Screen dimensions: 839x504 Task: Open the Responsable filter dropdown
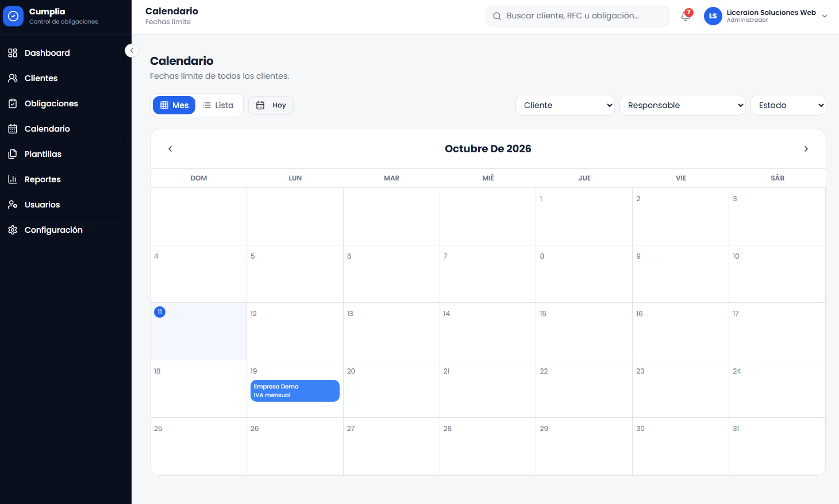click(x=683, y=105)
